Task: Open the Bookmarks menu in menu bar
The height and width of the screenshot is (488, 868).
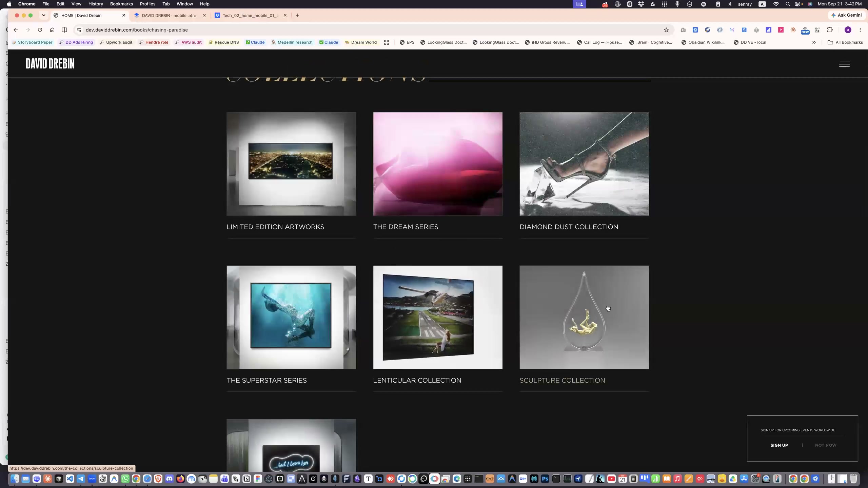Action: point(121,4)
